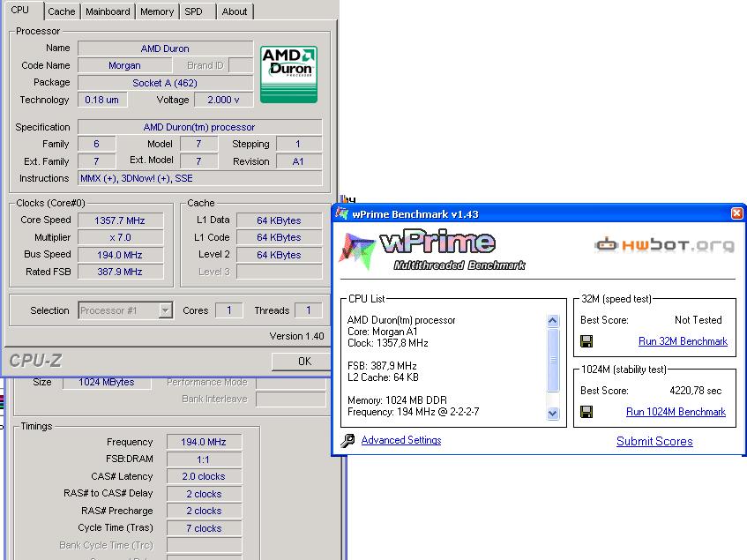Click the AMD Duron processor logo
Screen dimensions: 747x560
click(x=288, y=74)
